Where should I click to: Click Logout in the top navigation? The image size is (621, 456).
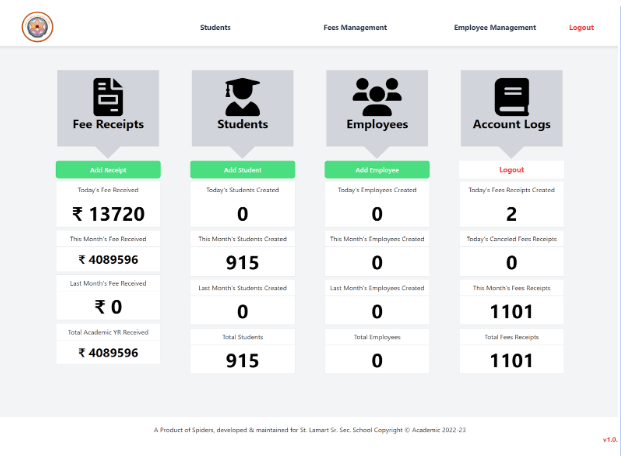pos(581,27)
